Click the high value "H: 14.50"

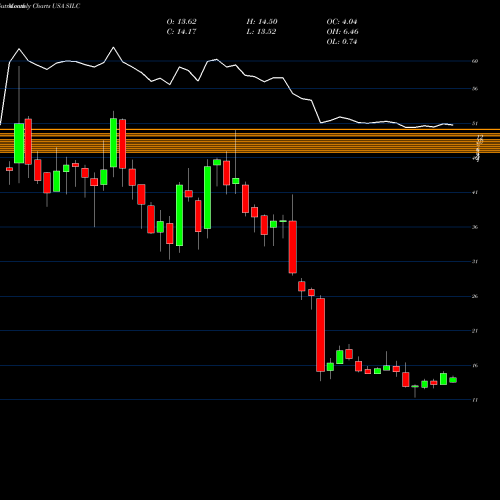click(262, 22)
